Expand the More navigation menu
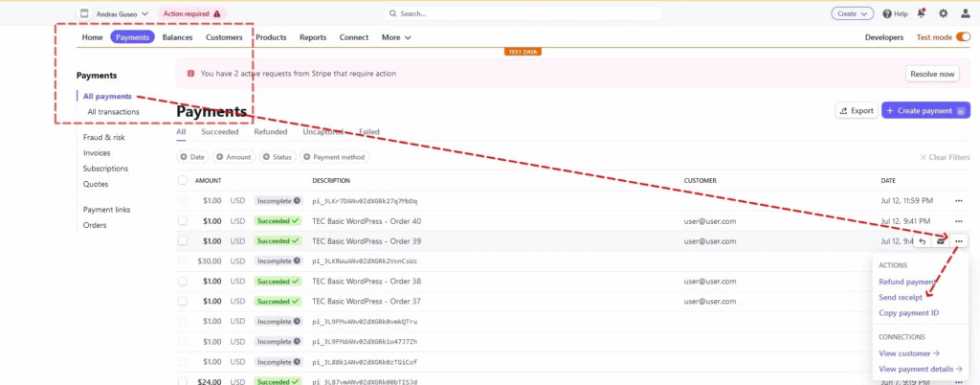 coord(395,37)
